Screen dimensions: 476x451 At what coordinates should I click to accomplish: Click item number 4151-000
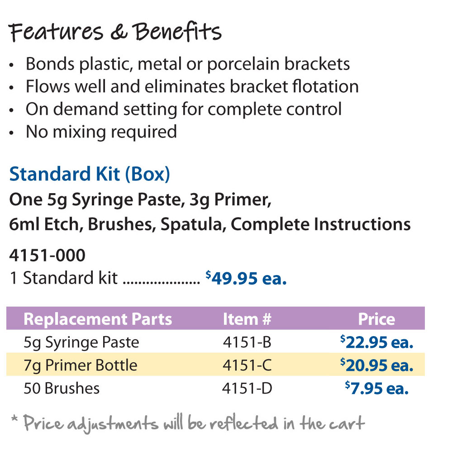click(x=48, y=255)
